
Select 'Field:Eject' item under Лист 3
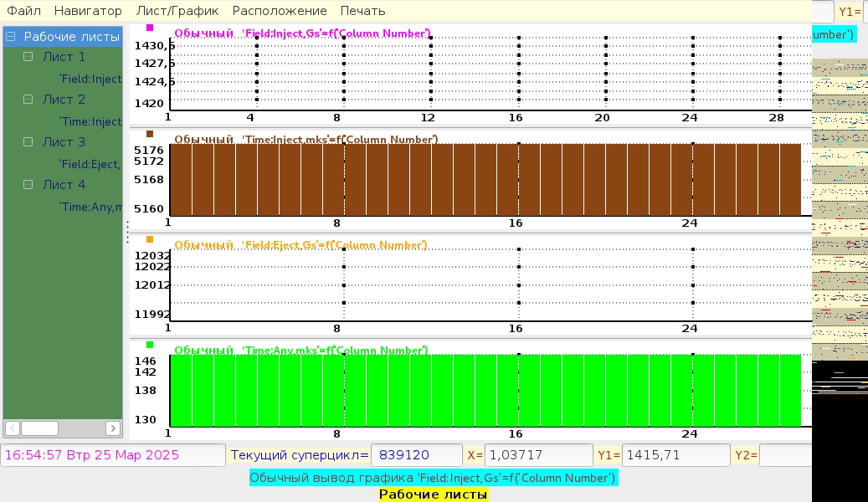(90, 164)
